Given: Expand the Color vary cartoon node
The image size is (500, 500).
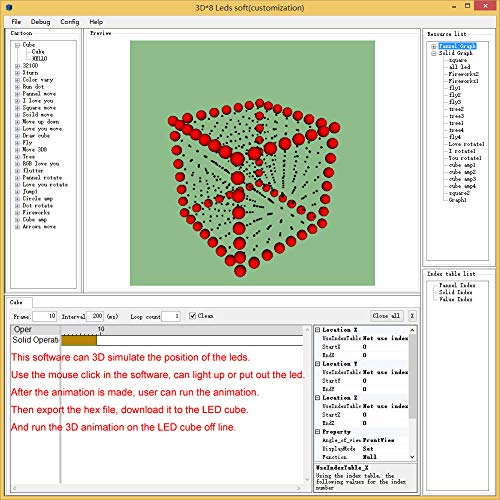Looking at the screenshot, I should [x=17, y=80].
